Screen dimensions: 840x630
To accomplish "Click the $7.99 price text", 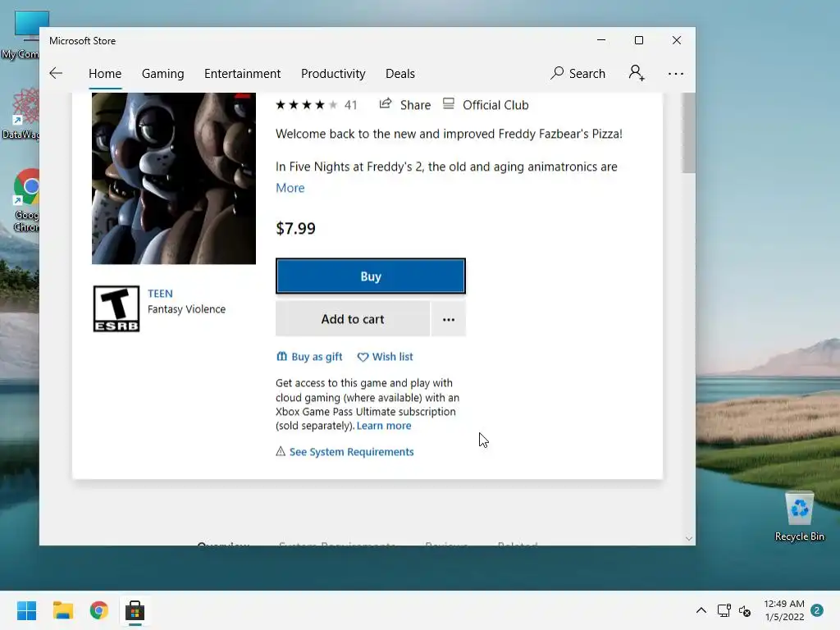I will (x=295, y=229).
